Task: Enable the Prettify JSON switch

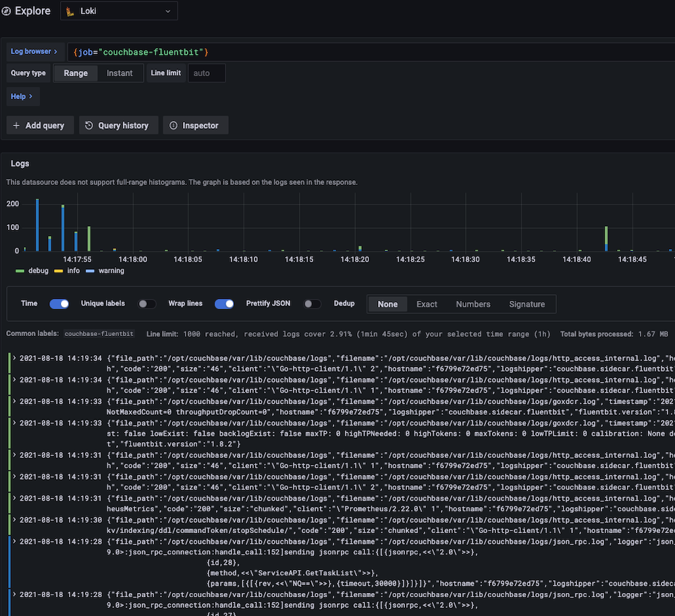Action: point(312,304)
